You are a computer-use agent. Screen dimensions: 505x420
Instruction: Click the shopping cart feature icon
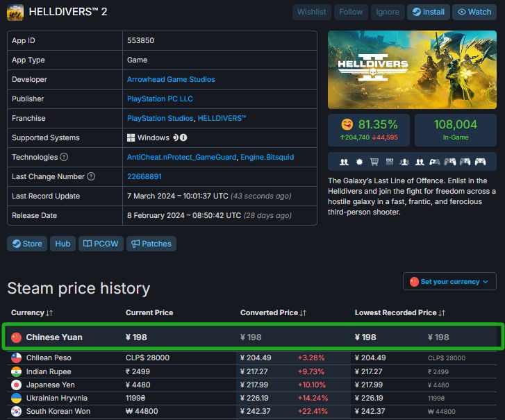[374, 162]
